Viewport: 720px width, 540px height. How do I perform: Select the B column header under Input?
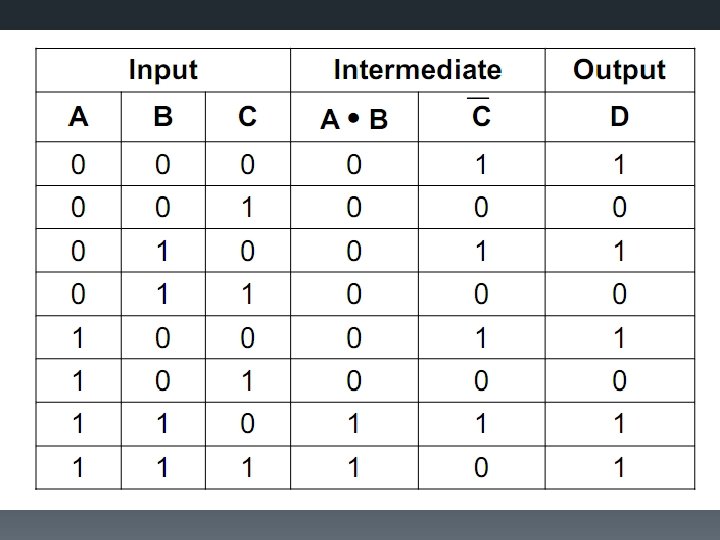pos(163,117)
